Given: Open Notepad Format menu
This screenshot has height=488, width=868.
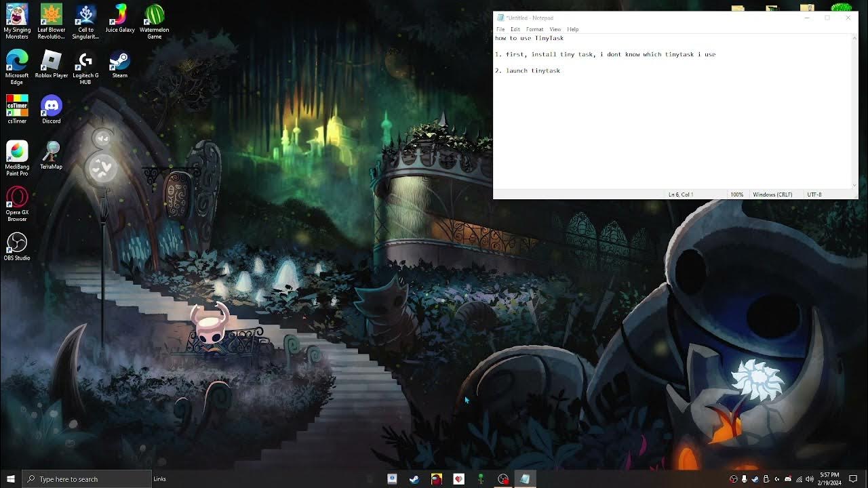Looking at the screenshot, I should click(x=534, y=29).
